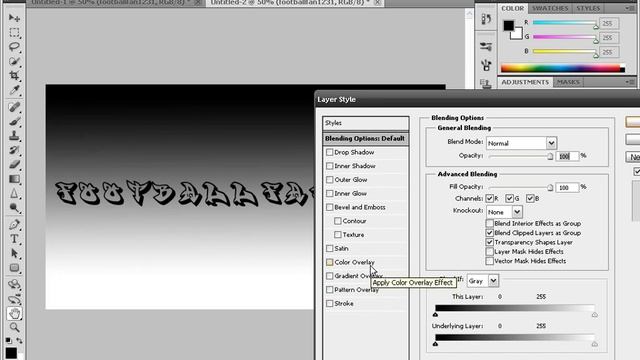Uncheck Blend Clipped Layers as Group

(x=489, y=233)
